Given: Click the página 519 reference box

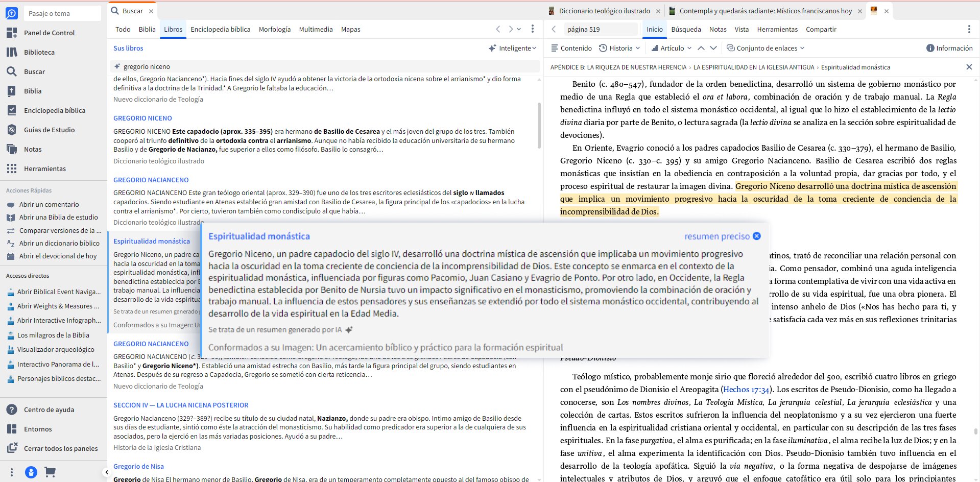Looking at the screenshot, I should [x=601, y=29].
